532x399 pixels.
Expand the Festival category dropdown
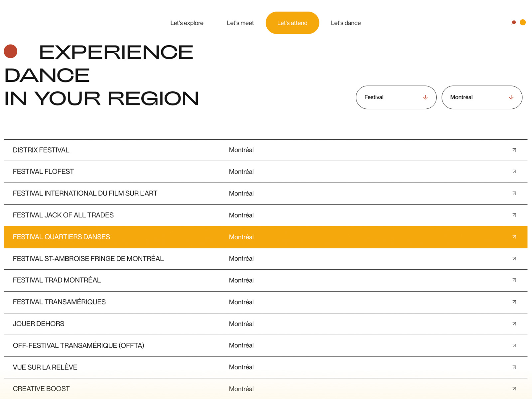click(x=396, y=97)
